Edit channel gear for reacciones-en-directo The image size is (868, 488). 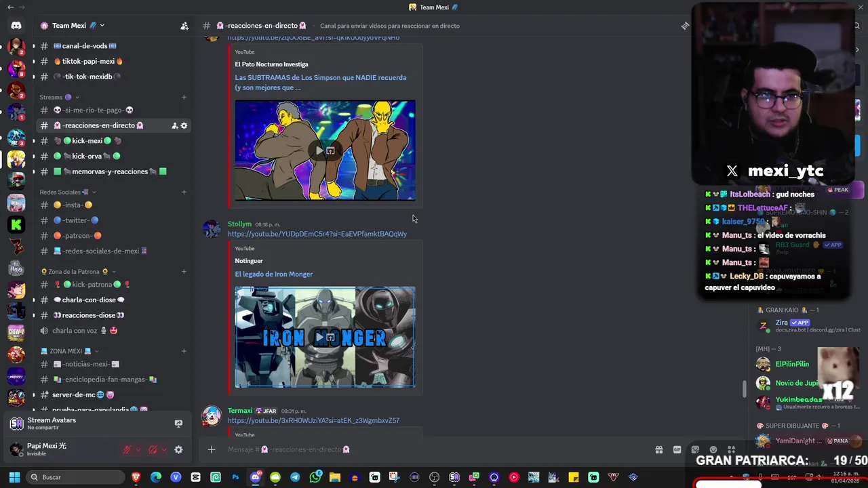184,125
